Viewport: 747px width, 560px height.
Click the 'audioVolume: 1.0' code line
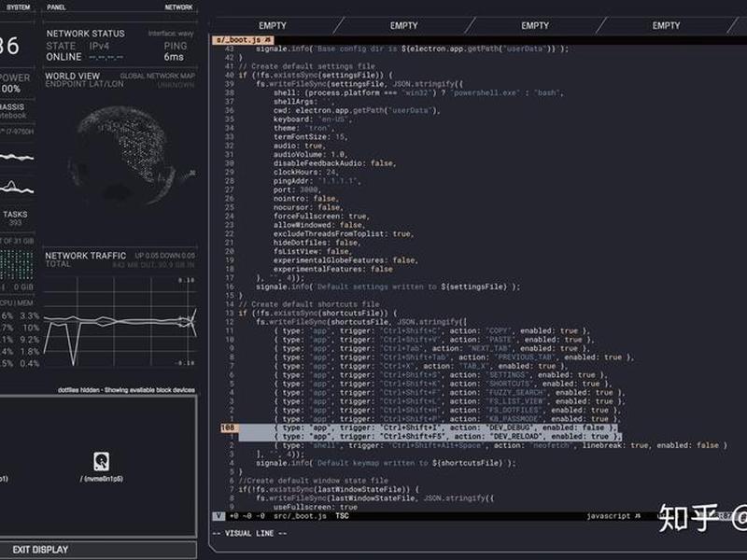tap(310, 154)
